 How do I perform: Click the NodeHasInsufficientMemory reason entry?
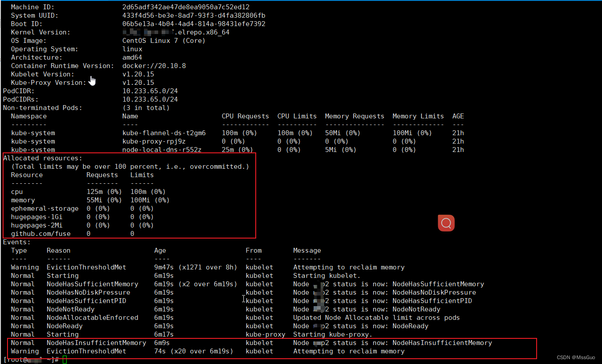[x=96, y=343]
